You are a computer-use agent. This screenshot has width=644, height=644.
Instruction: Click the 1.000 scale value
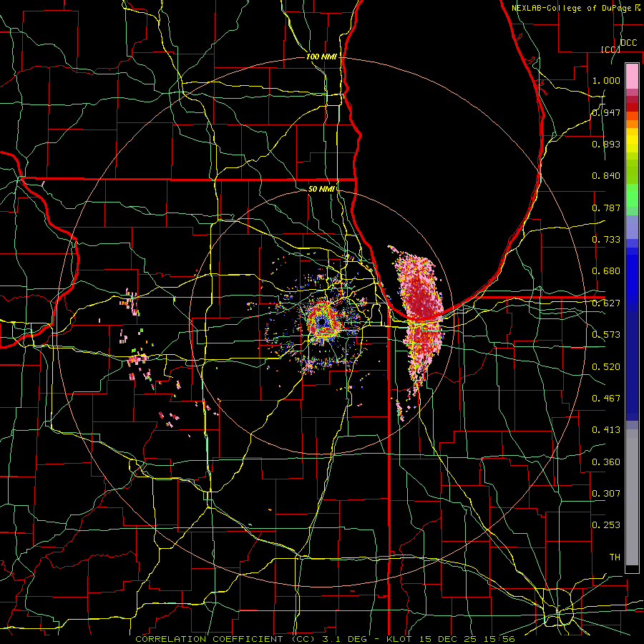tap(606, 80)
